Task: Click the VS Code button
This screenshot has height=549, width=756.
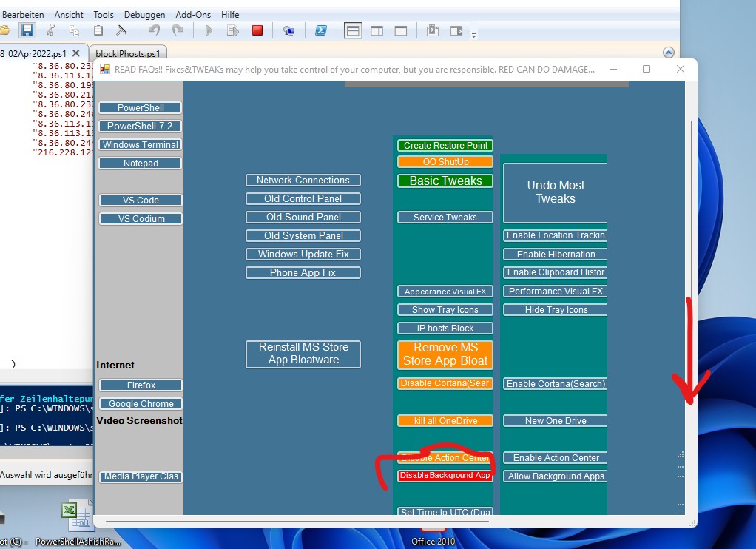Action: click(141, 201)
